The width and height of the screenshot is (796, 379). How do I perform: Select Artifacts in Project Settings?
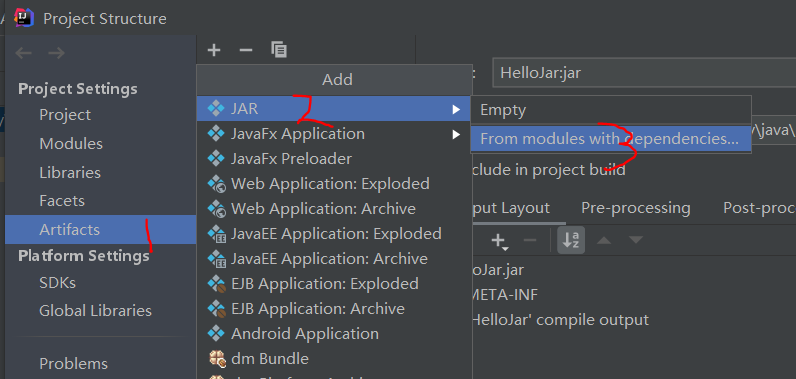pos(101,229)
